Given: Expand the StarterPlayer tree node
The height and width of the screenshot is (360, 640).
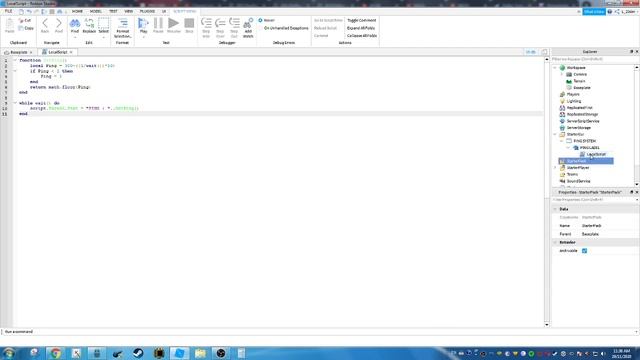Looking at the screenshot, I should click(x=555, y=168).
